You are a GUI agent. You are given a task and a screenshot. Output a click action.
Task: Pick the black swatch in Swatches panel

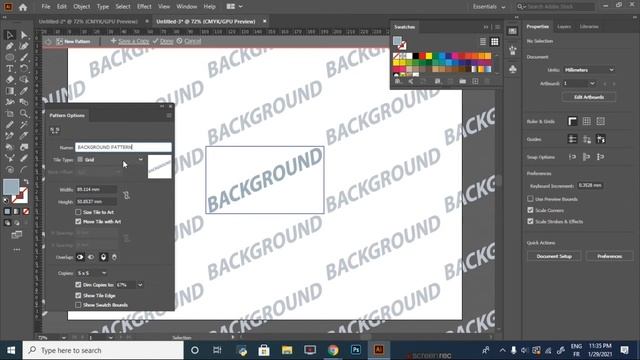tap(416, 56)
